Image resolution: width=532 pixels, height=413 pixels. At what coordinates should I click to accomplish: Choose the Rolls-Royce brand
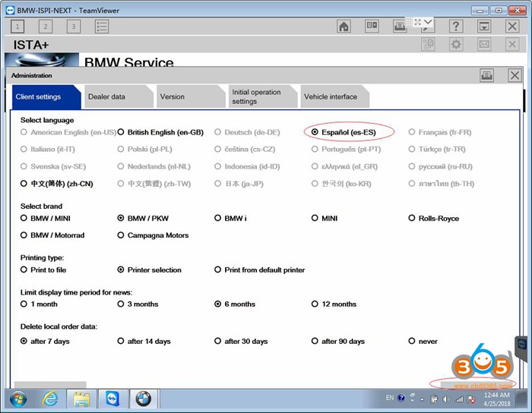point(412,218)
